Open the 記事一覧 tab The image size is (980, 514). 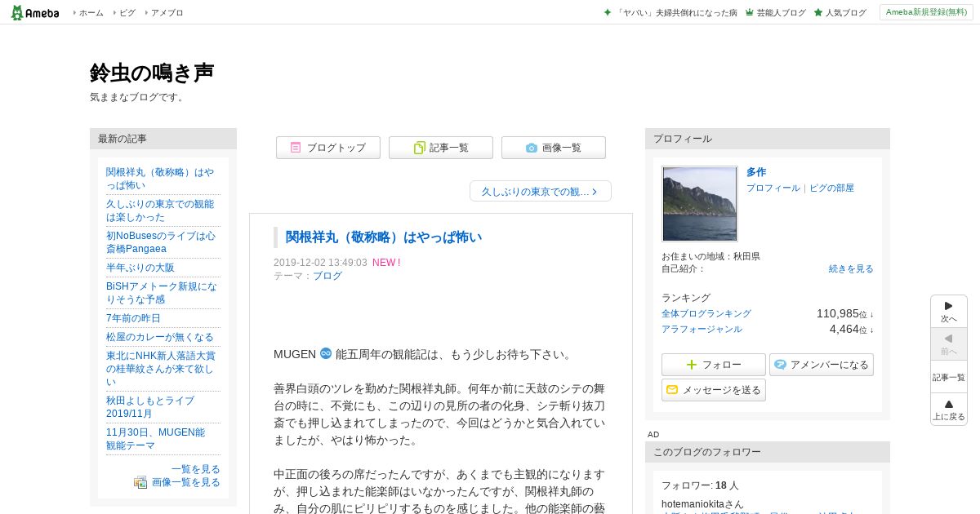441,148
